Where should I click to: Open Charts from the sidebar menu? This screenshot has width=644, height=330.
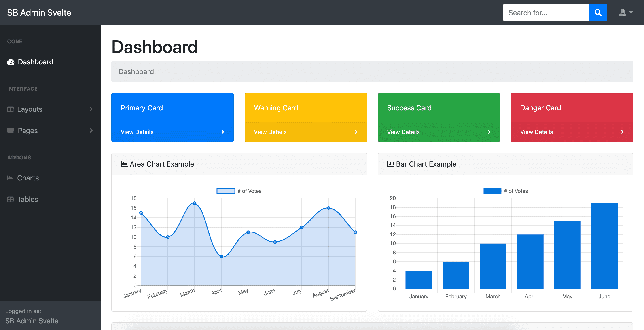[28, 178]
